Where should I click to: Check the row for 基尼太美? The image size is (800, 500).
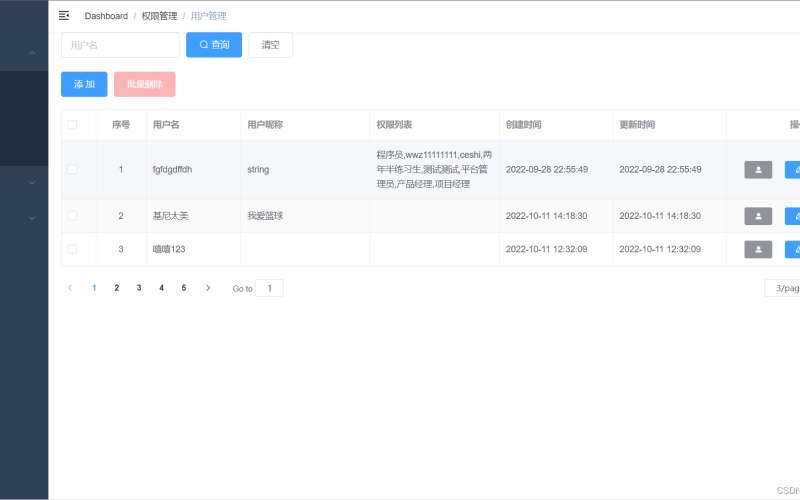point(72,216)
